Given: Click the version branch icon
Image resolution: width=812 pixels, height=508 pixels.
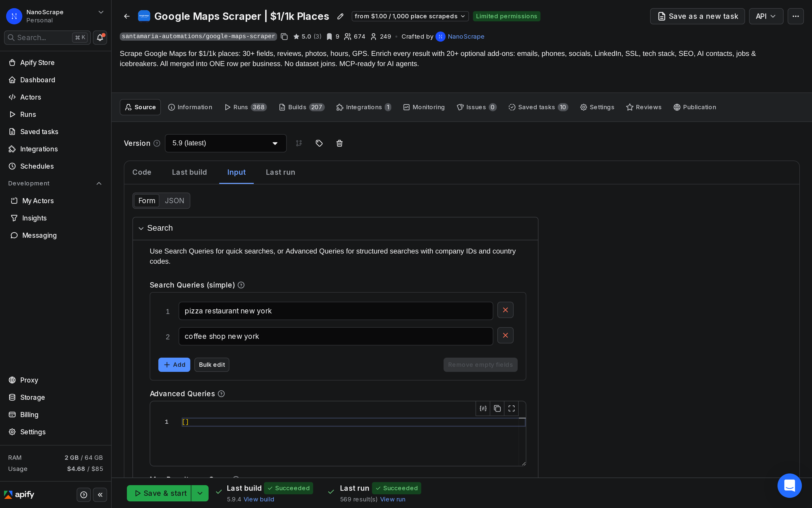Looking at the screenshot, I should point(299,144).
